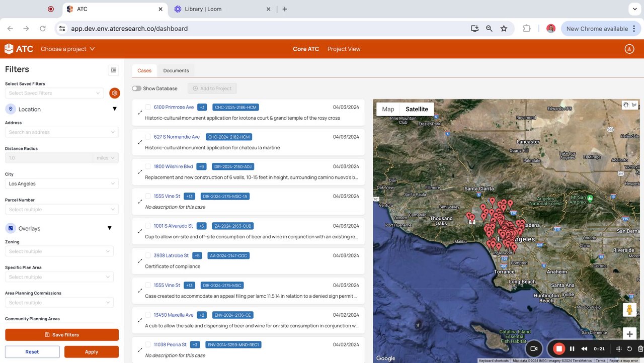
Task: Reset all filters
Action: [x=32, y=352]
